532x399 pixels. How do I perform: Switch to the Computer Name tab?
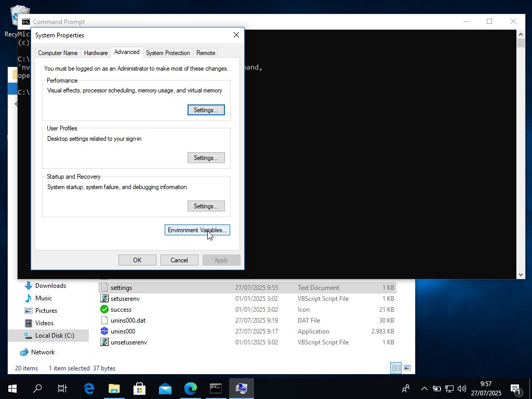pos(58,52)
